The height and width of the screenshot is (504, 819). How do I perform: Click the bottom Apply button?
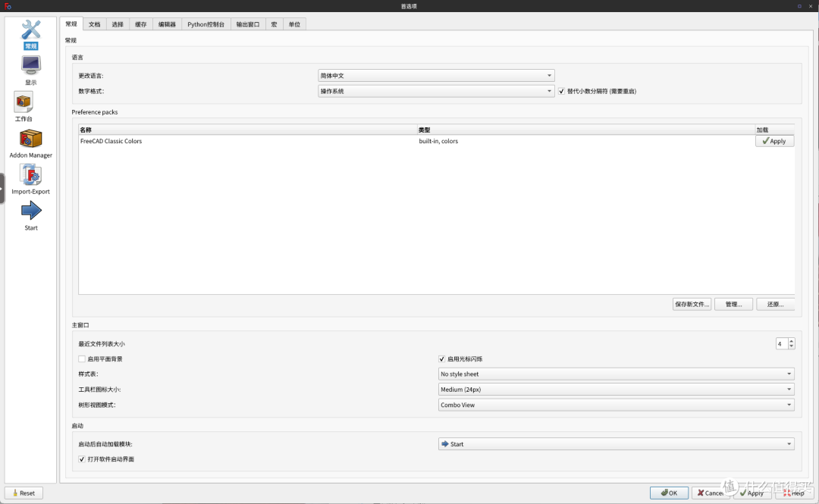coord(752,493)
